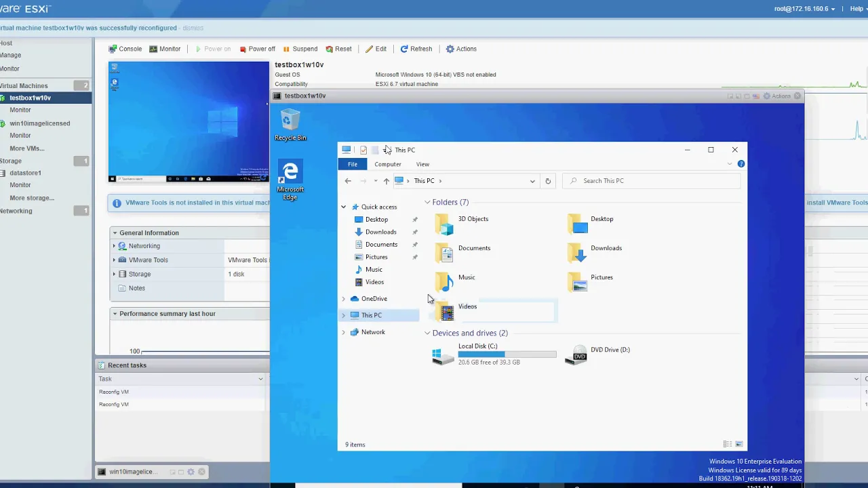This screenshot has height=488, width=868.
Task: Collapse the Quick access tree node
Action: [344, 207]
